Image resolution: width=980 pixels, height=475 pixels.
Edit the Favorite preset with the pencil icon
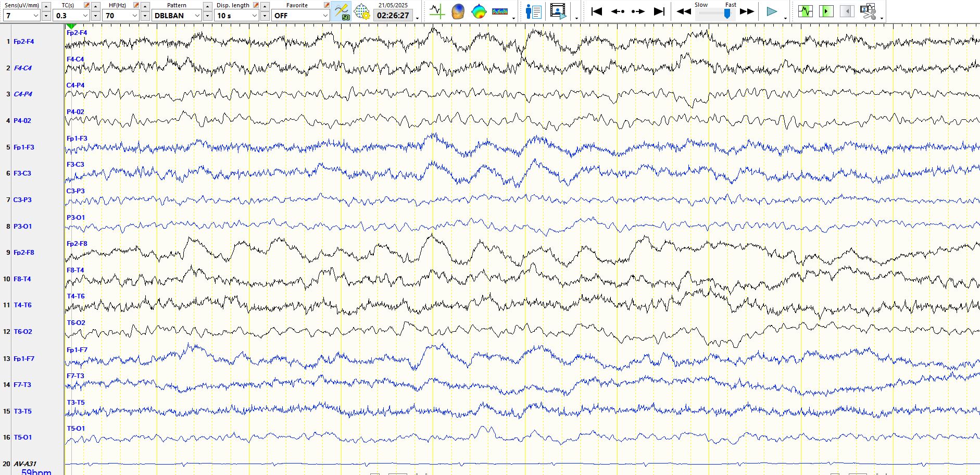(x=326, y=5)
